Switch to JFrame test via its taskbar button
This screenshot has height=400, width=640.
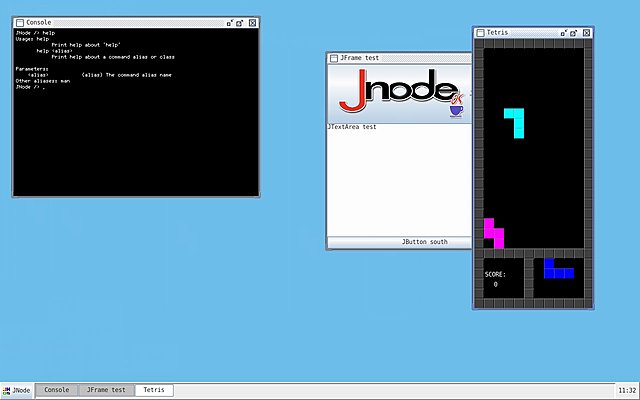(106, 390)
